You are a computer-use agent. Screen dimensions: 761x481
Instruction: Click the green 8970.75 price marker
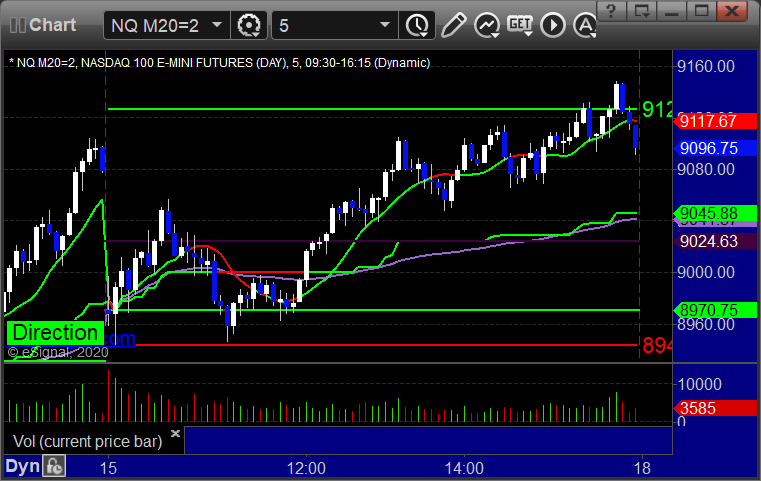pyautogui.click(x=715, y=310)
